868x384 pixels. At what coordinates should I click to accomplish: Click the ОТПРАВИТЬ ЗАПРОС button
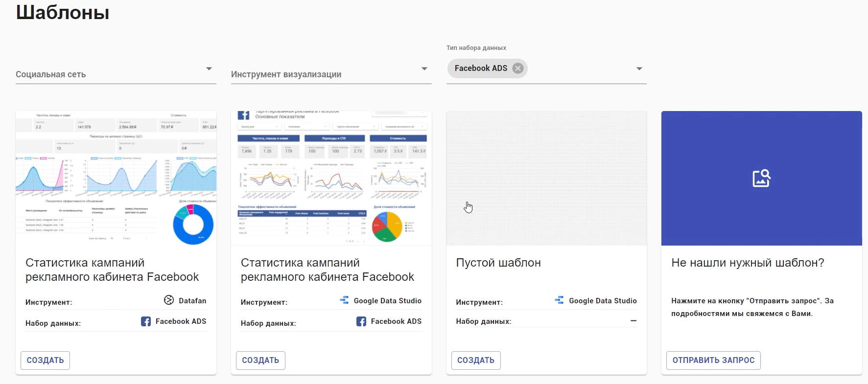(x=713, y=361)
